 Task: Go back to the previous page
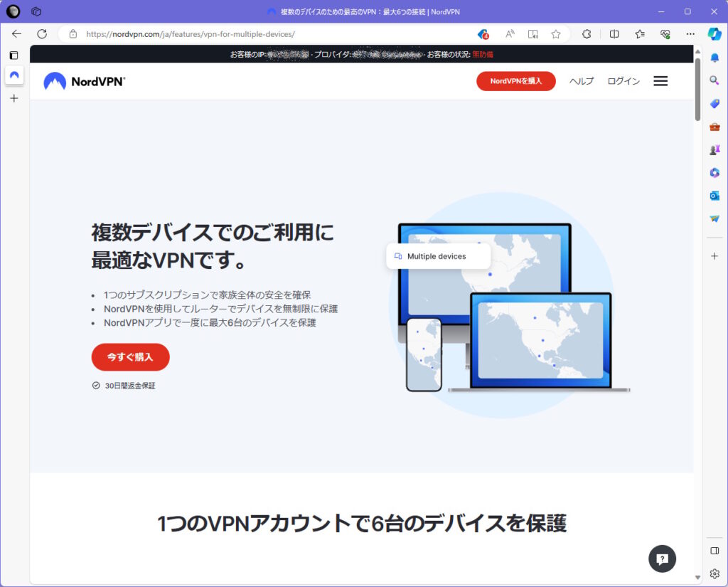point(17,34)
